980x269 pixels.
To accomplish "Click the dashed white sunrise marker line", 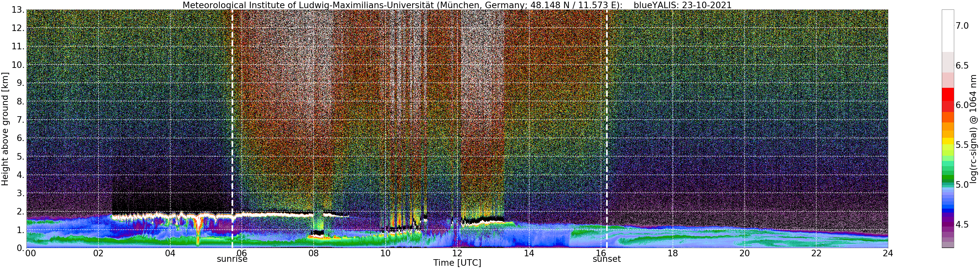I will (x=232, y=129).
